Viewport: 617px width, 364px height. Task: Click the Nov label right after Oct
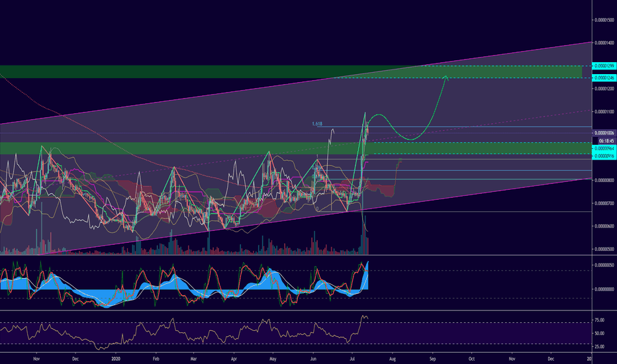coord(512,359)
